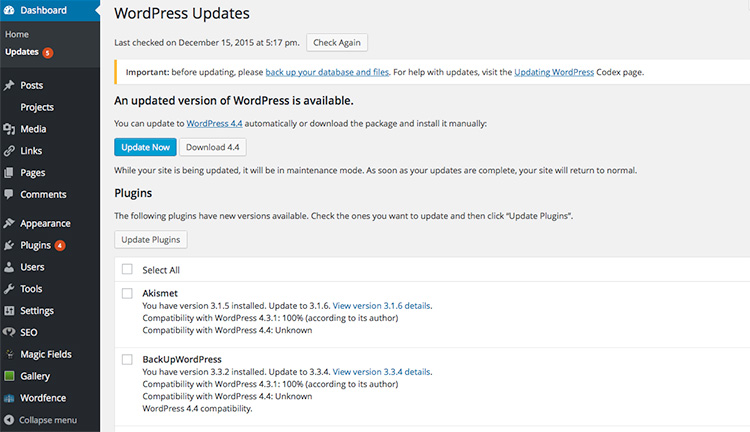
Task: Click the Akismet plugin name
Action: coord(160,293)
